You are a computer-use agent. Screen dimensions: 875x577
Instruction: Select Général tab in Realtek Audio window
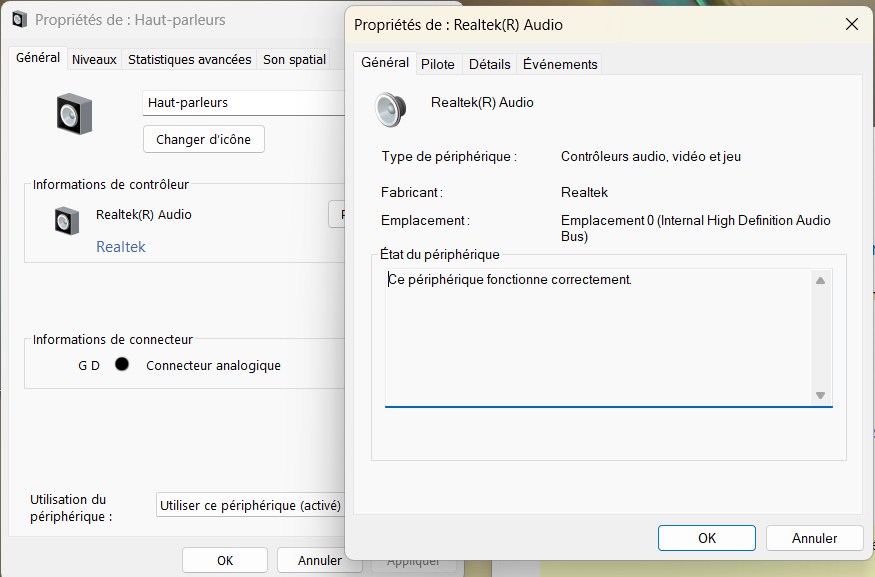[384, 62]
